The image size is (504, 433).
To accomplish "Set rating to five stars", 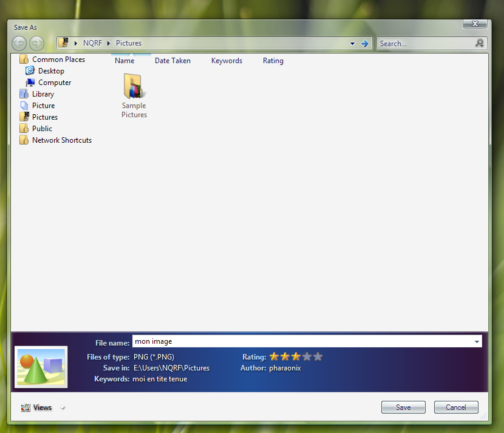I will point(318,357).
